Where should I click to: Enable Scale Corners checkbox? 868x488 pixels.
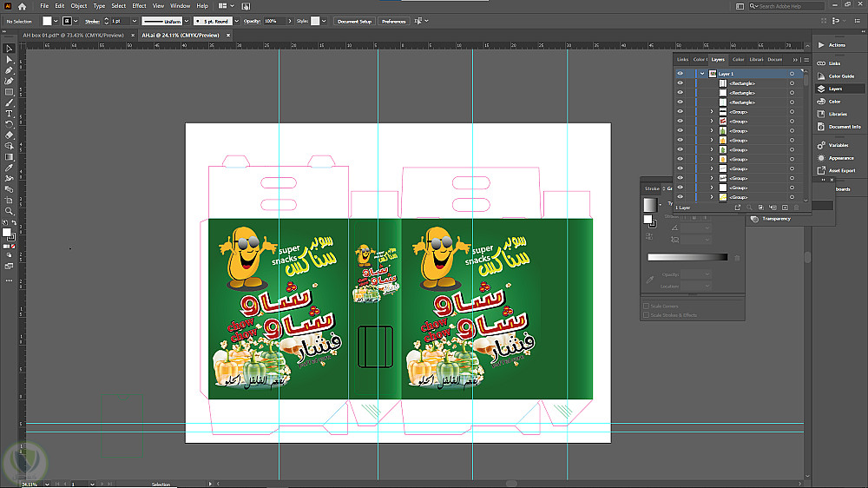coord(646,306)
